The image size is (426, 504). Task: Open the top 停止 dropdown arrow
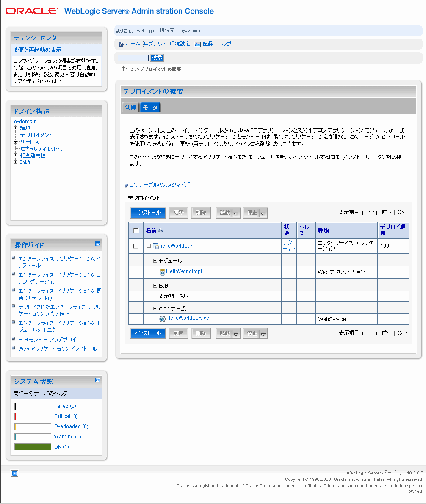tap(263, 213)
